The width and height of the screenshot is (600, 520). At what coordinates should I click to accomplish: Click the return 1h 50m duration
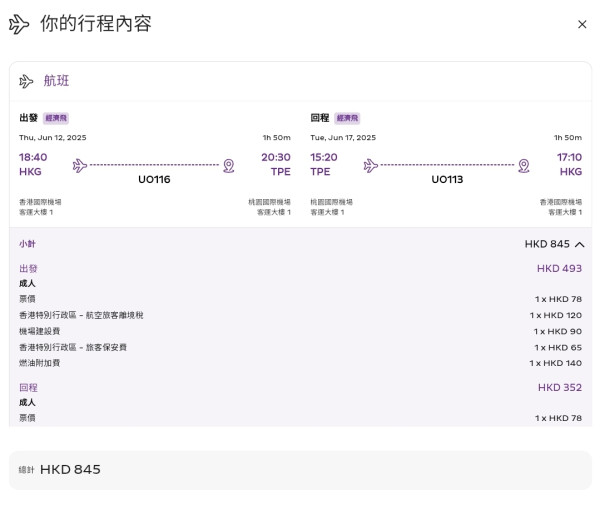568,137
